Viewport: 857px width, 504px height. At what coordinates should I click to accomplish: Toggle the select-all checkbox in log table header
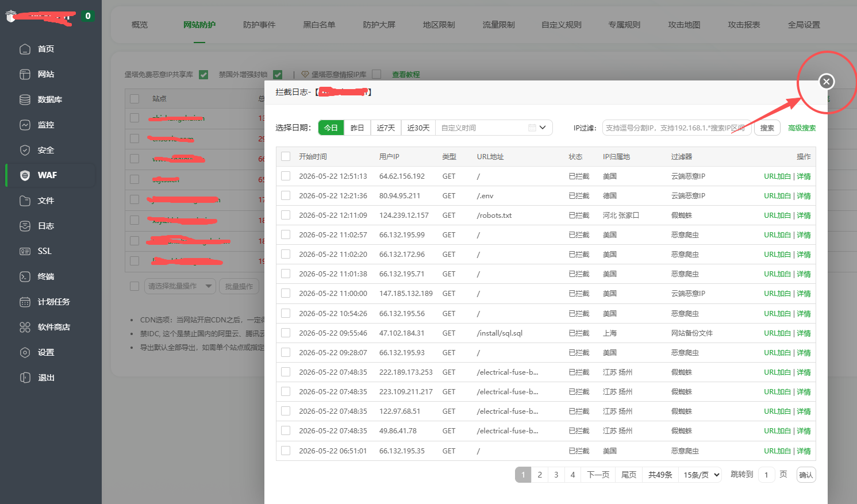point(286,156)
